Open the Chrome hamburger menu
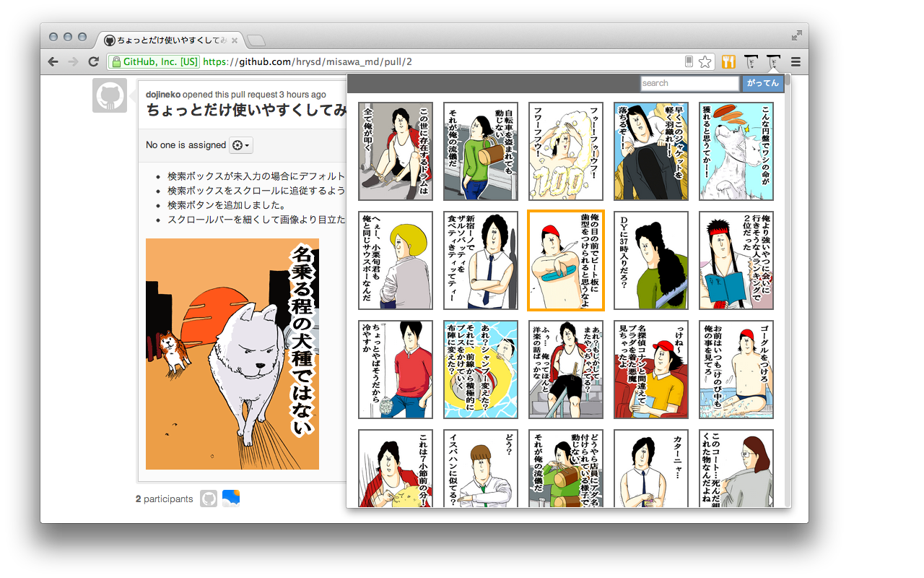Screen dimensions: 924x578 (796, 62)
